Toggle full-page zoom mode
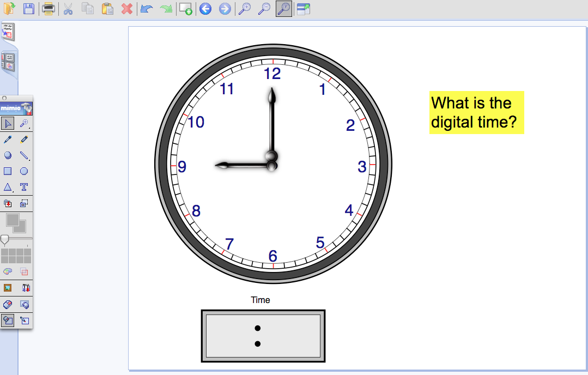 [283, 9]
